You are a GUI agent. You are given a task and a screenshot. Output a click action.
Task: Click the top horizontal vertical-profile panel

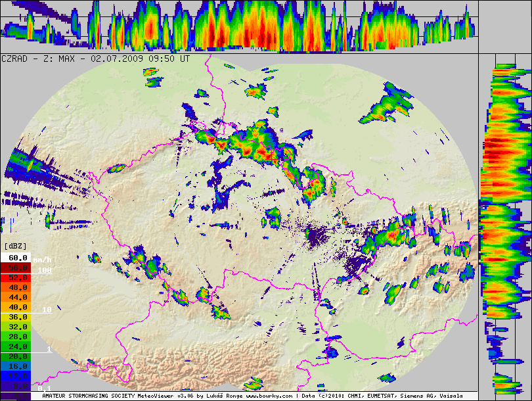(x=239, y=26)
